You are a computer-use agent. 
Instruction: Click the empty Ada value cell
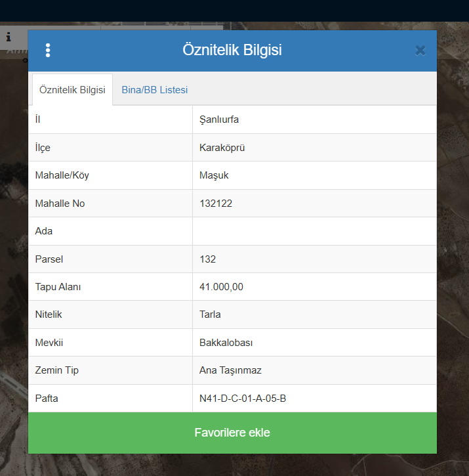pos(314,231)
